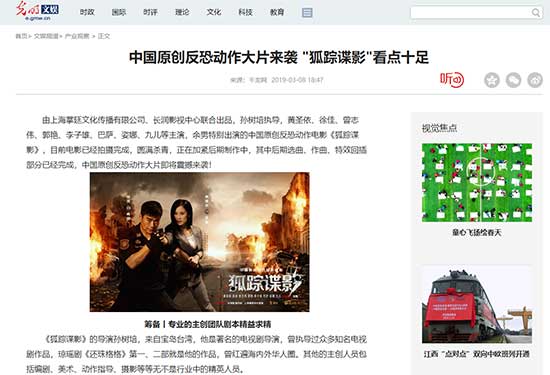Viewport: 550px width, 375px height.
Task: Click the 正文 breadcrumb text
Action: pos(104,36)
